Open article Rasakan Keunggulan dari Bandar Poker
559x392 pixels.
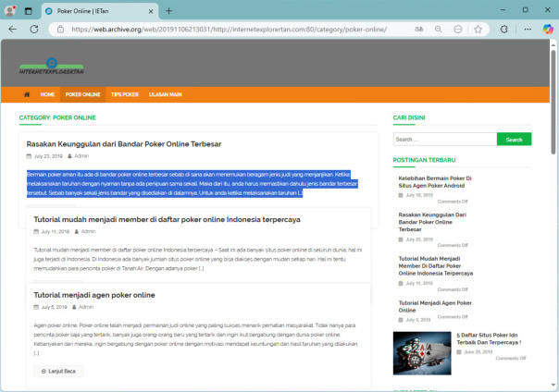(x=124, y=144)
